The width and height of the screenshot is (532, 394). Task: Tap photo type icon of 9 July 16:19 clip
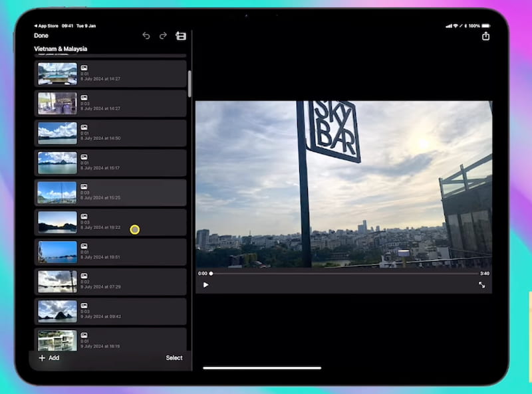point(84,335)
